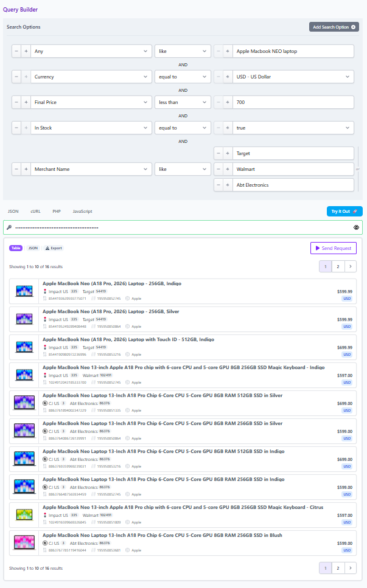Click the Final Price value field containing 700
The image size is (367, 588).
[x=293, y=103]
